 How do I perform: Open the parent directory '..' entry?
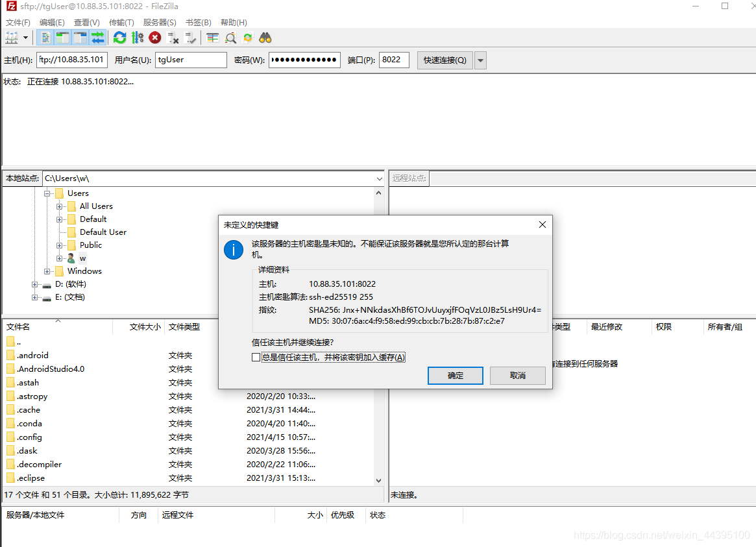[x=14, y=342]
